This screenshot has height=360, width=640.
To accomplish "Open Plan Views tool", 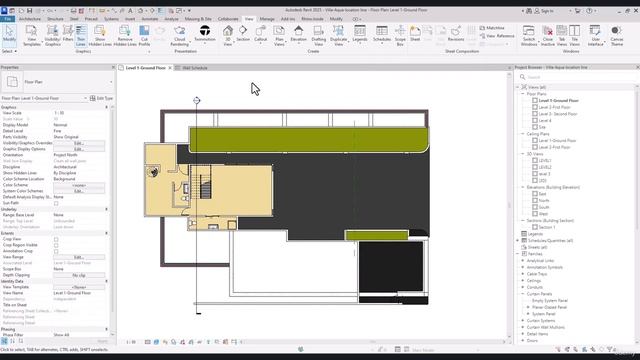I will 279,35.
